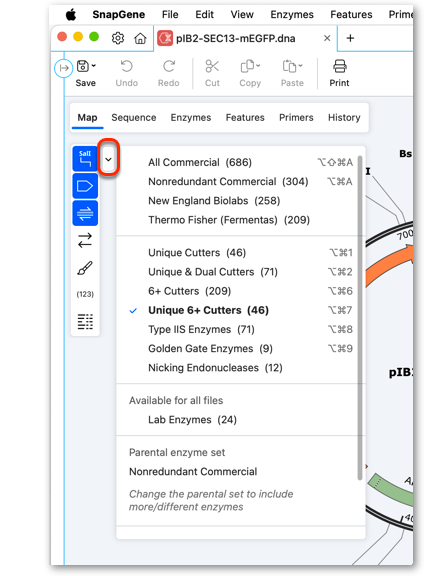
Task: Click the Undo icon
Action: tap(126, 66)
